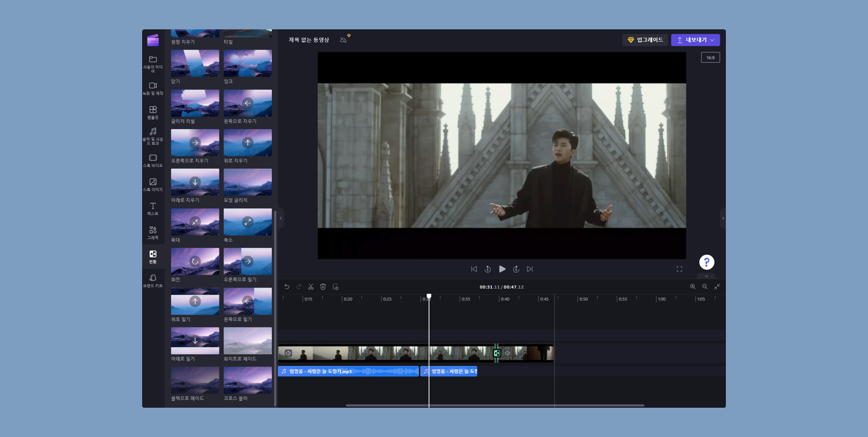868x437 pixels.
Task: Duplicate the selected clip
Action: pyautogui.click(x=335, y=286)
